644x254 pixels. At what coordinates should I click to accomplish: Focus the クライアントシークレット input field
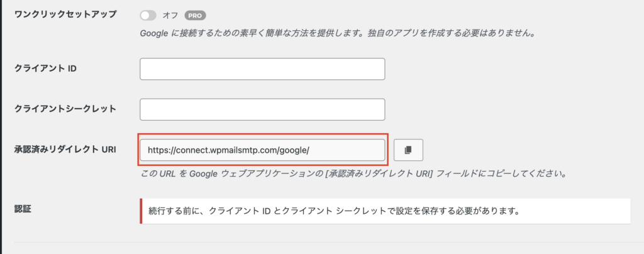[x=262, y=109]
